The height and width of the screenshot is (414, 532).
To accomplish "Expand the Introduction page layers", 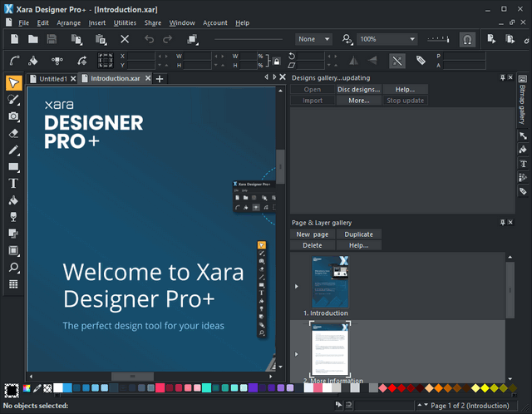I will pyautogui.click(x=296, y=287).
